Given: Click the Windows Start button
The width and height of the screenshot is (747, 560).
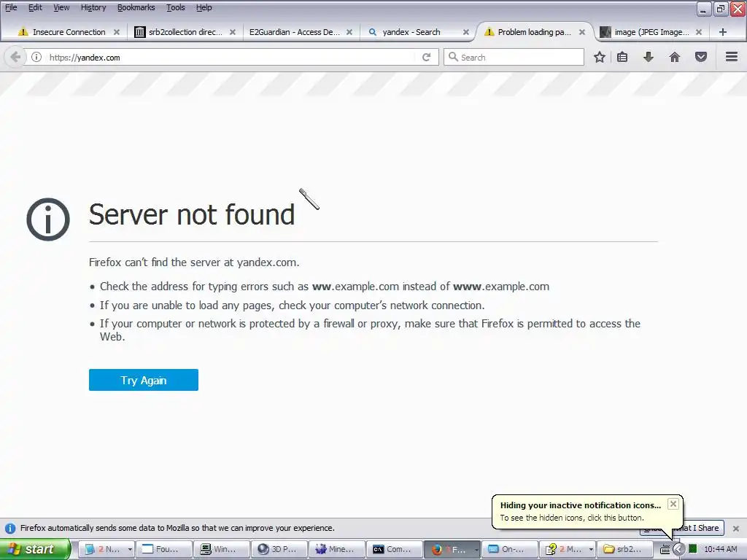Looking at the screenshot, I should pos(35,549).
